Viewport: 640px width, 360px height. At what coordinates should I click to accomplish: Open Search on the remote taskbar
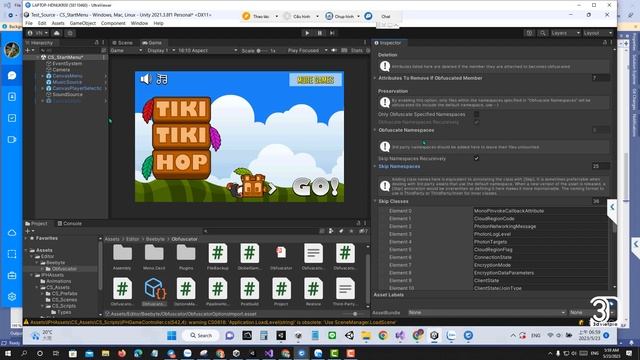(x=201, y=336)
